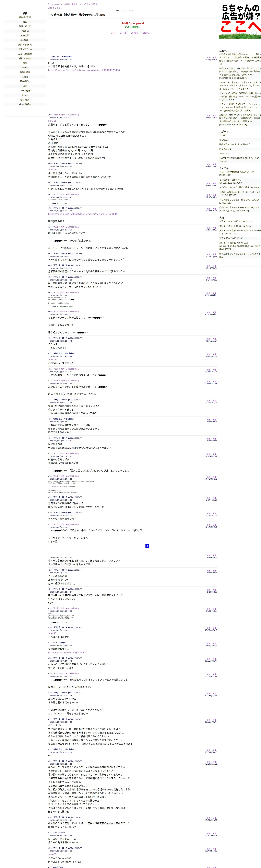The width and height of the screenshot is (261, 868).
Task: Go to 芸スポ速報+ in the sidebar
Action: (25, 104)
